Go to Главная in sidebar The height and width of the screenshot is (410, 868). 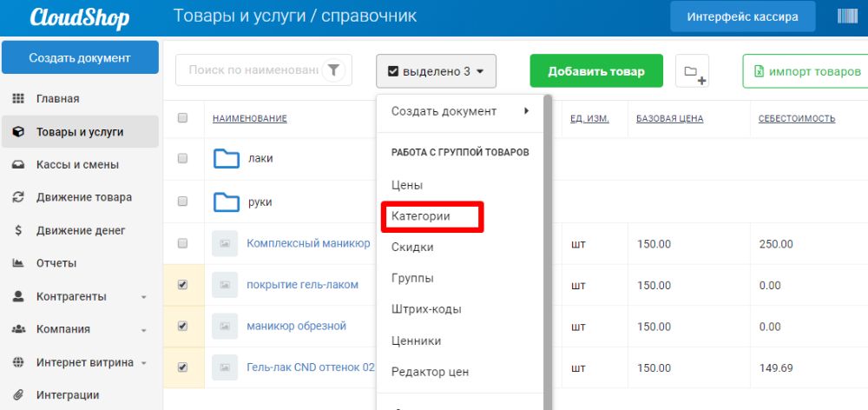[57, 99]
